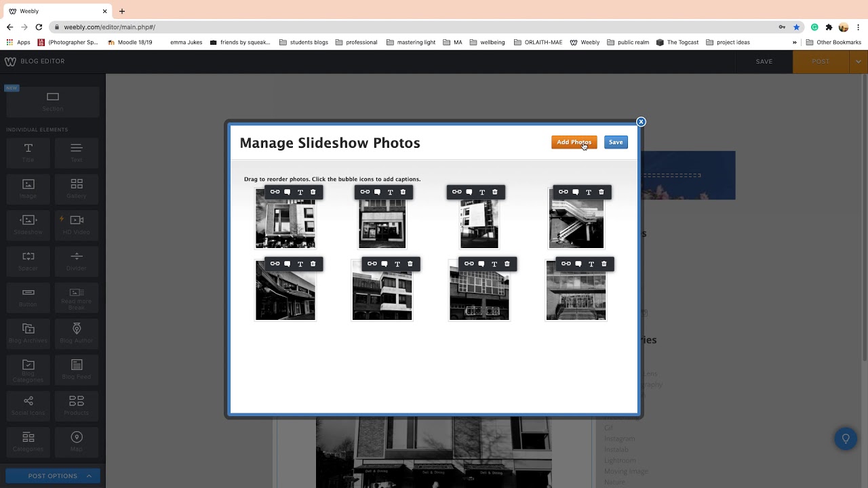Add a caption to the staircase photo via its bubble icon
868x488 pixels.
pyautogui.click(x=576, y=192)
